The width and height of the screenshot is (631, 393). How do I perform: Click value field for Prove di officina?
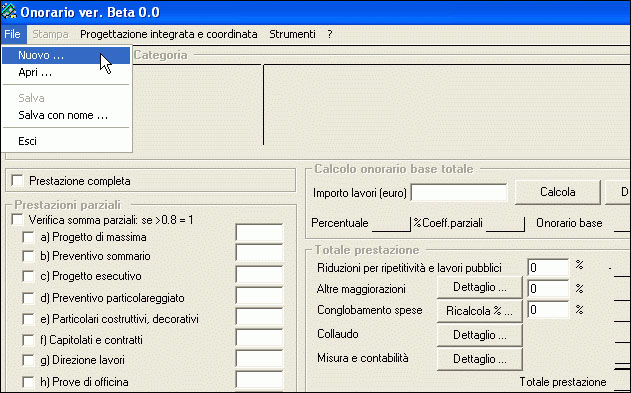coord(259,380)
